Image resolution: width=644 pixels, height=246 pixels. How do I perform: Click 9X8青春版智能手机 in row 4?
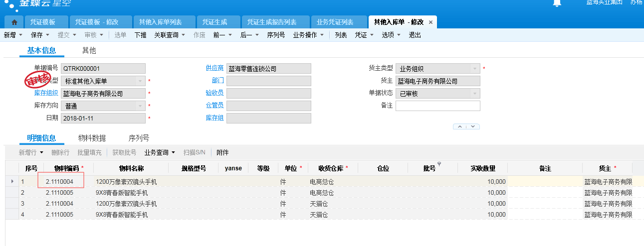click(x=122, y=215)
